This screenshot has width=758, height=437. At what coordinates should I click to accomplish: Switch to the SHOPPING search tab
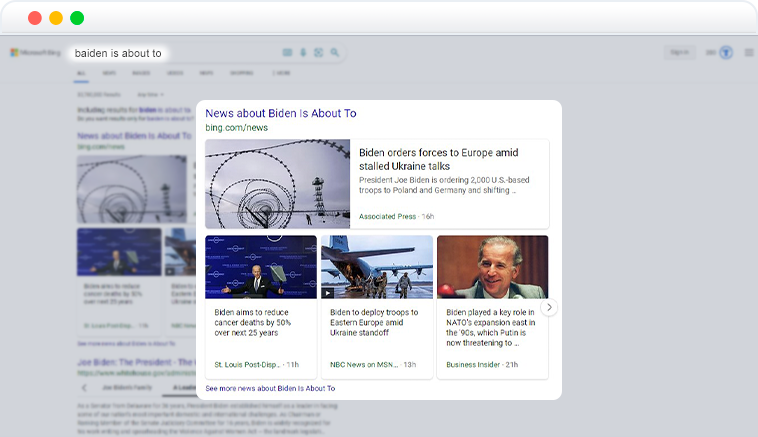coord(242,73)
